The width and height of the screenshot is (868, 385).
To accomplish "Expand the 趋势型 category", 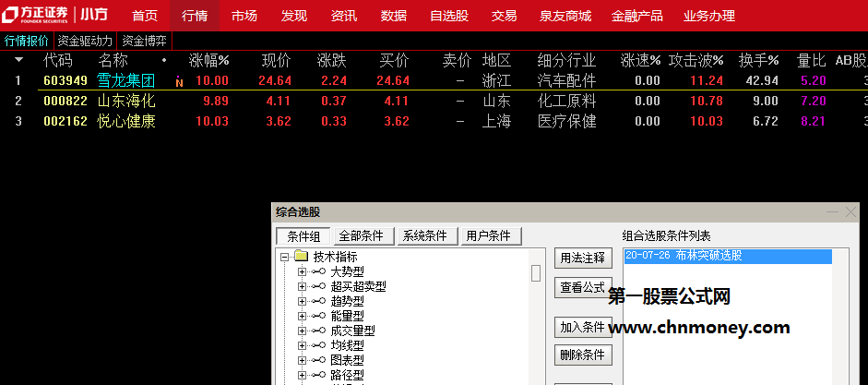I will pos(302,301).
